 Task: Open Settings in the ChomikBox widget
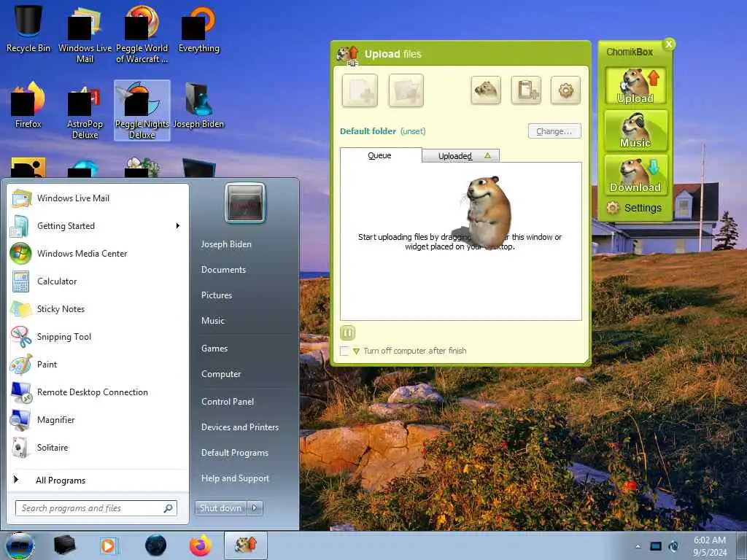point(634,208)
